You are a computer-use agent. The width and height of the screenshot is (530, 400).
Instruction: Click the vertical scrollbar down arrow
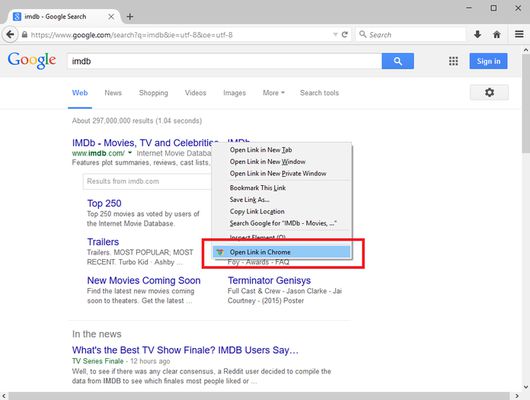point(526,386)
